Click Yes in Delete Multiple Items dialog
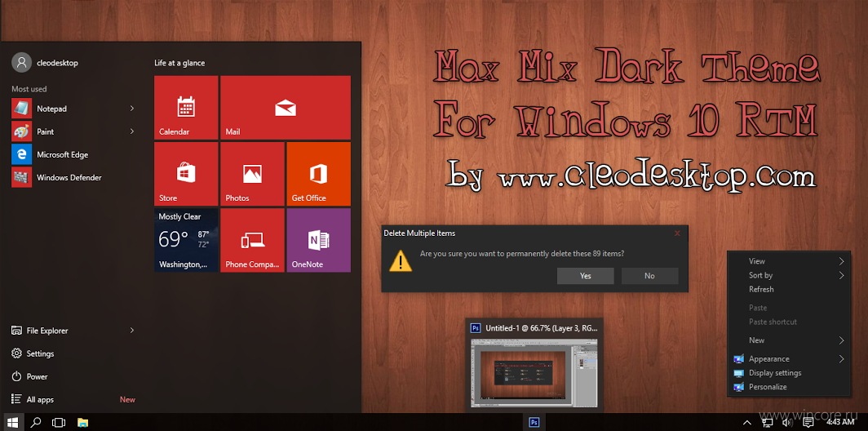Image resolution: width=868 pixels, height=431 pixels. 585,276
